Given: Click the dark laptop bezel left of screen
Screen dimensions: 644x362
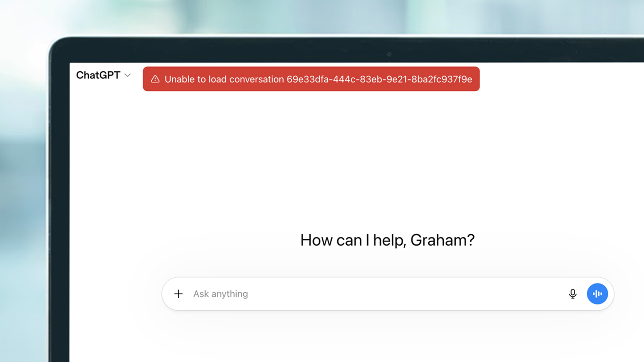Looking at the screenshot, I should (x=60, y=209).
